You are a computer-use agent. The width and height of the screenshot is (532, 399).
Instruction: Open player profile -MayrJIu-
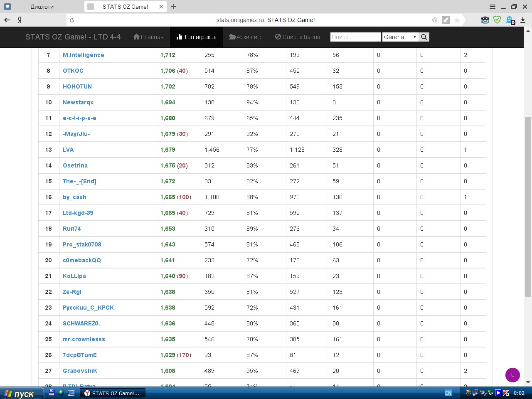coord(76,134)
